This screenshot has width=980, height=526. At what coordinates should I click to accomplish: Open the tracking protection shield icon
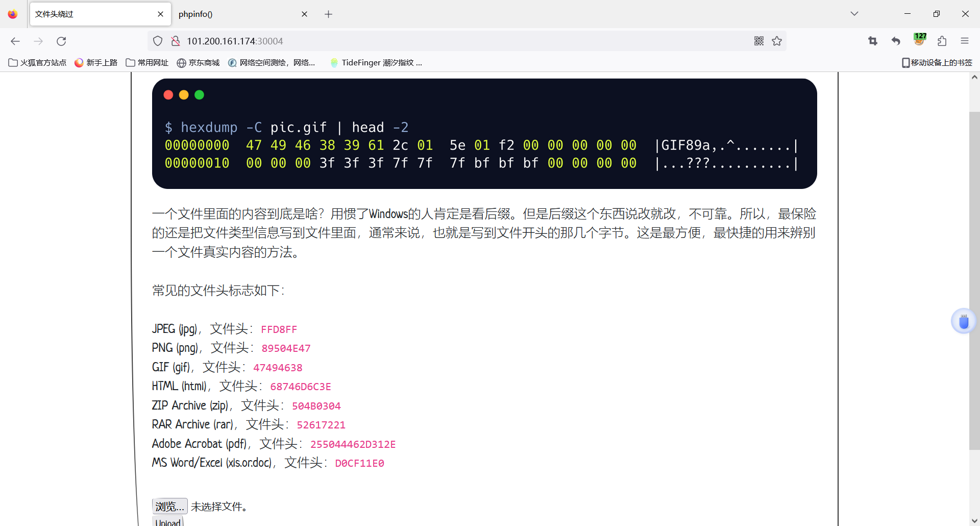point(158,41)
